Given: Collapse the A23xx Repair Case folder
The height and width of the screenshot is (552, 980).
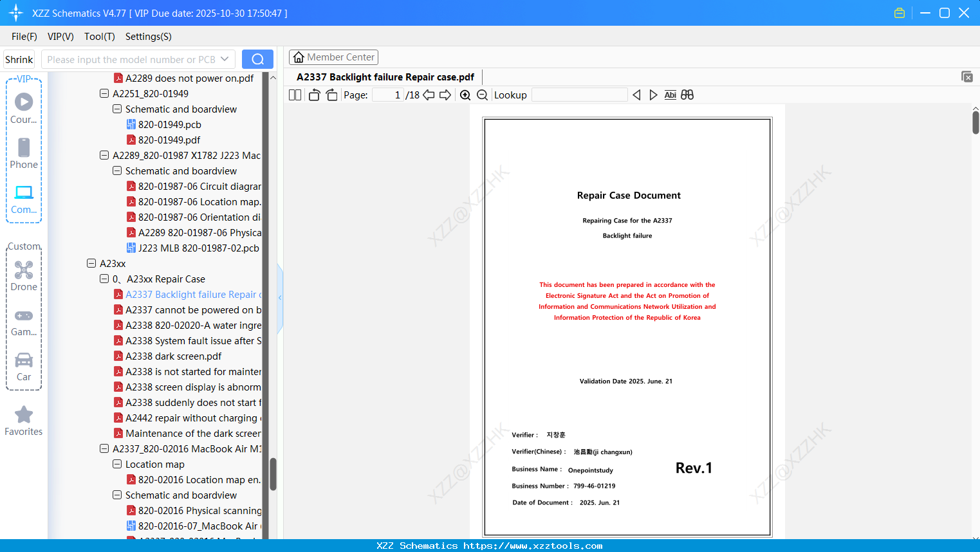Looking at the screenshot, I should coord(104,279).
